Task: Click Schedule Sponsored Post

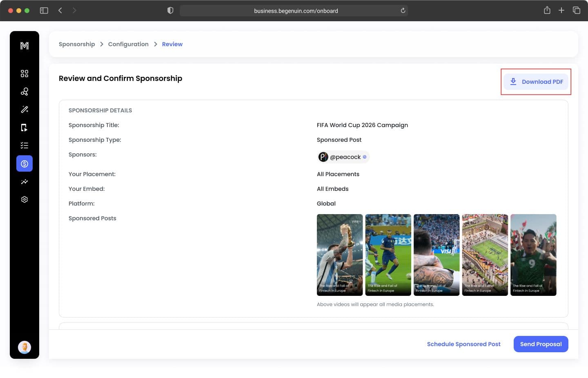Action: [464, 344]
